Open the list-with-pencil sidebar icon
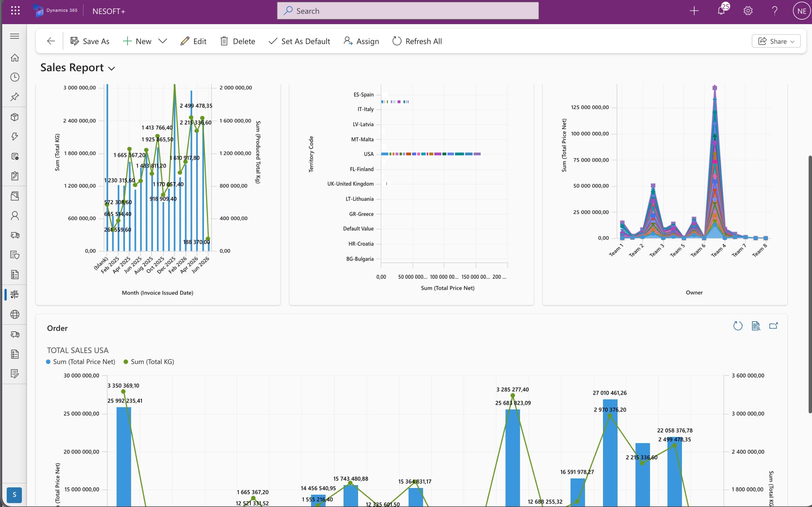This screenshot has width=812, height=507. (x=14, y=374)
